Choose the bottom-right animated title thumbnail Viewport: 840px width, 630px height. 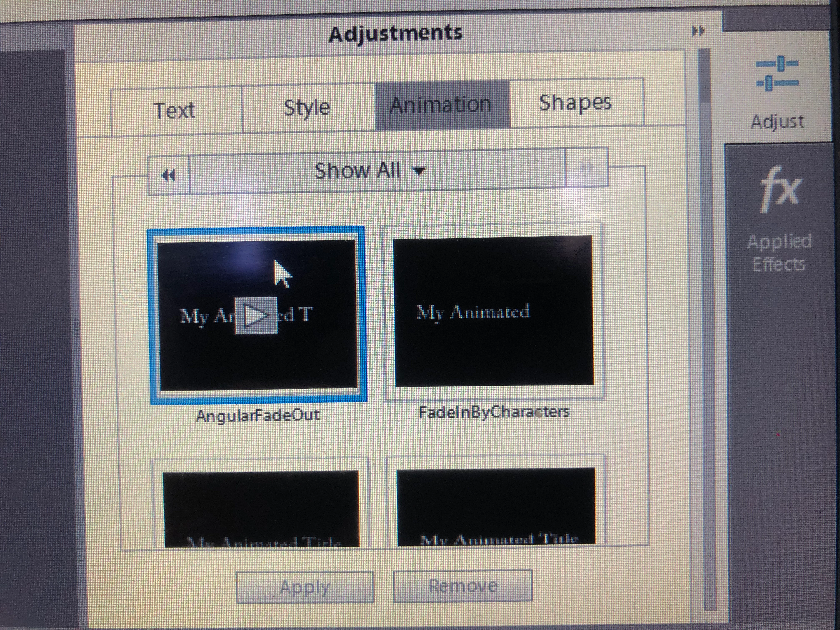point(496,507)
